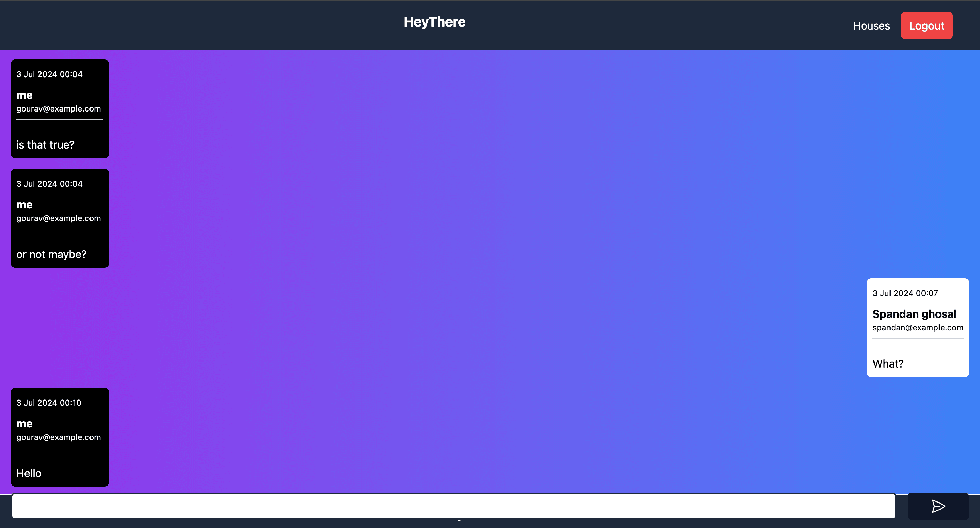
Task: Click the HeyThere app title
Action: pyautogui.click(x=435, y=22)
